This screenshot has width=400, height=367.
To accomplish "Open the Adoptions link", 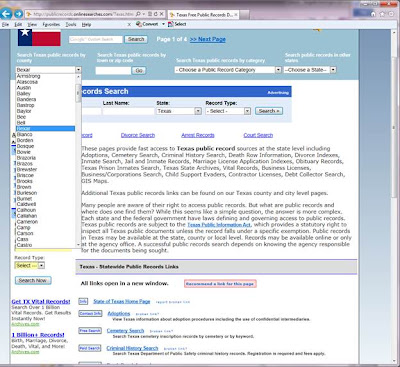I will click(119, 313).
